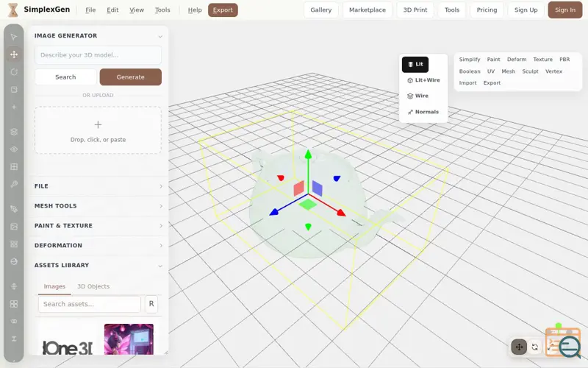Select the PBR tool shortcut
The image size is (588, 368).
click(x=564, y=60)
